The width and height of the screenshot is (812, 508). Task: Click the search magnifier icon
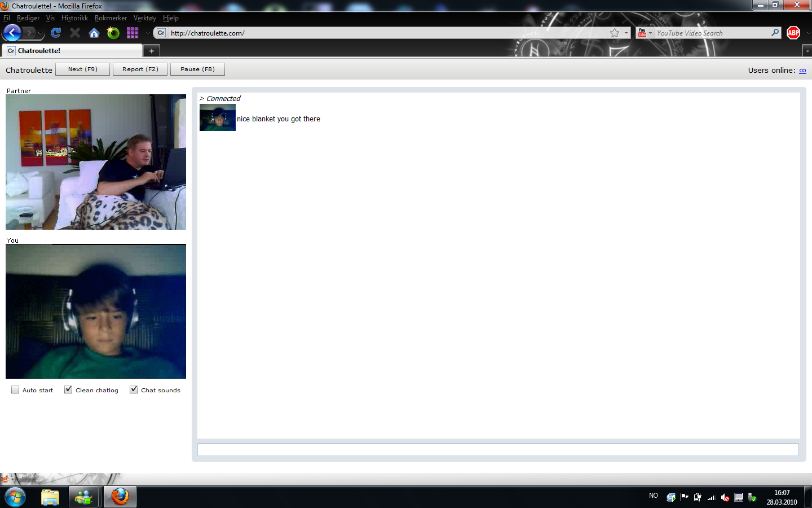(x=775, y=33)
